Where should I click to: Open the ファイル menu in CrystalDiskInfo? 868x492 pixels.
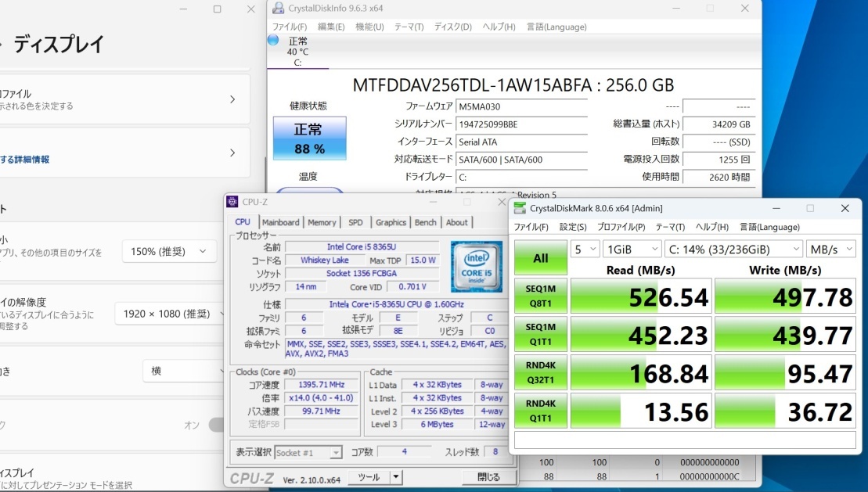coord(289,27)
